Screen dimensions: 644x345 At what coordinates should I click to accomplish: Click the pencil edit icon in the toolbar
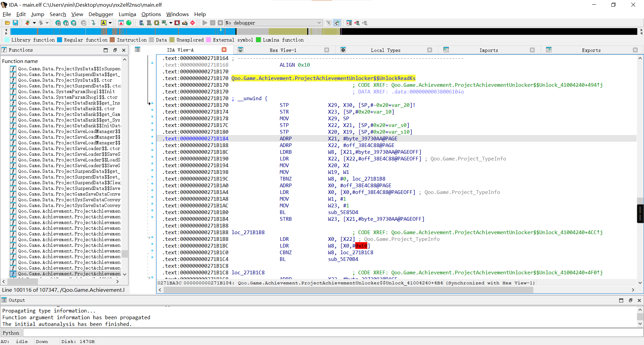coord(185,23)
